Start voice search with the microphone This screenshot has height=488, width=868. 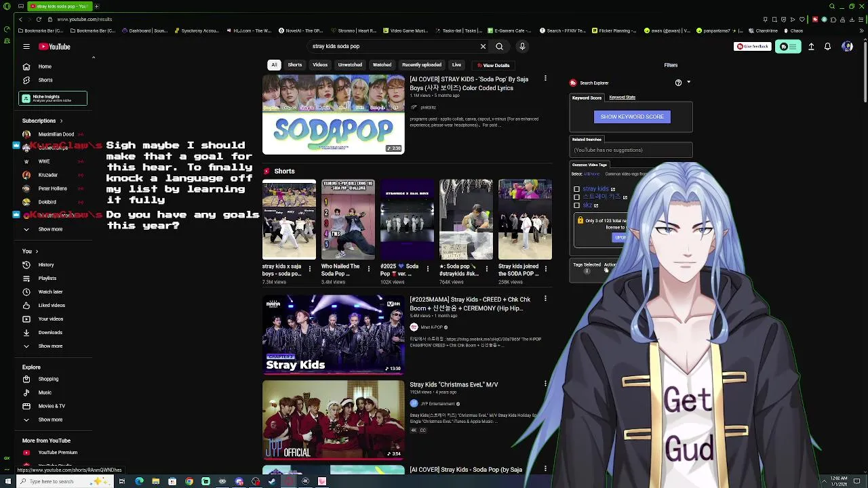[522, 47]
